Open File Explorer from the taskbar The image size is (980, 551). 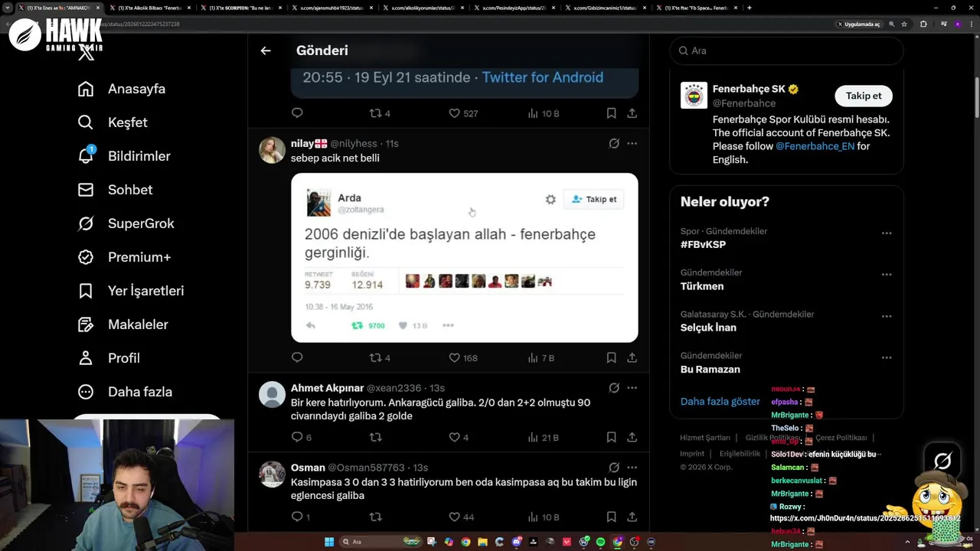click(x=482, y=542)
